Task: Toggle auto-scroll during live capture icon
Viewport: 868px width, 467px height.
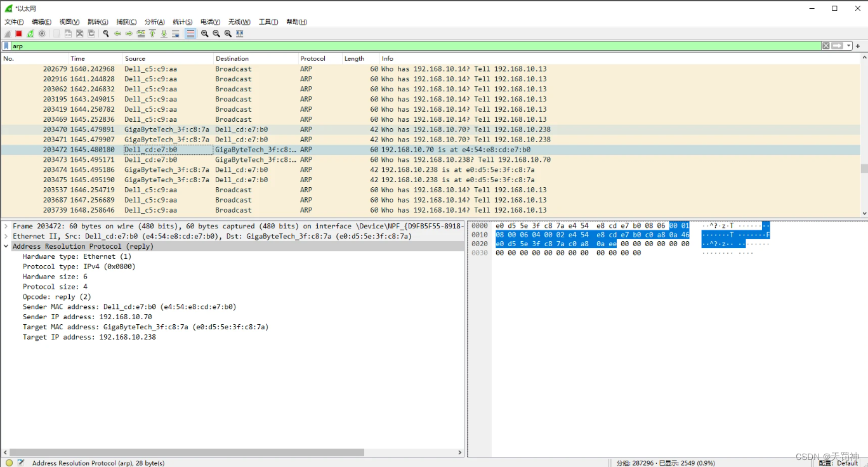Action: [x=176, y=34]
